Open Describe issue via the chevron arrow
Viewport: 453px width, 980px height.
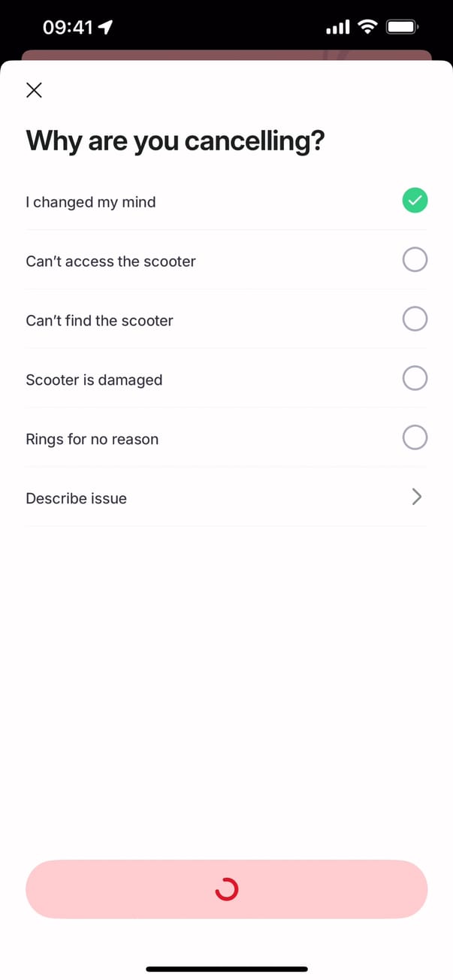(x=417, y=497)
